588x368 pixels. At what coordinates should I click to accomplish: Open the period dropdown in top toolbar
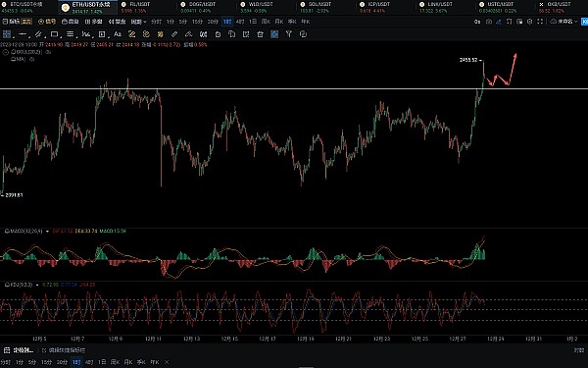(138, 22)
